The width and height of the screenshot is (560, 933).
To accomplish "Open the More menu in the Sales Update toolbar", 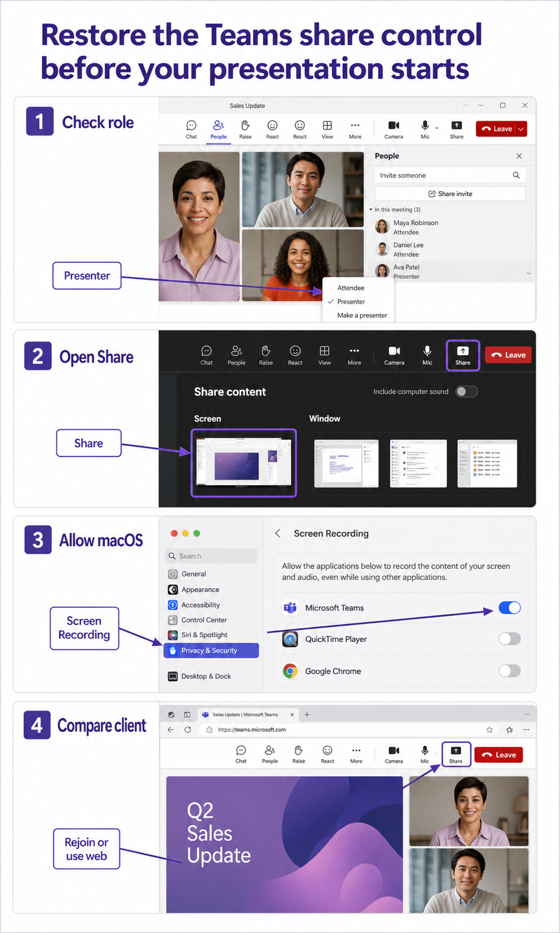I will pyautogui.click(x=355, y=129).
